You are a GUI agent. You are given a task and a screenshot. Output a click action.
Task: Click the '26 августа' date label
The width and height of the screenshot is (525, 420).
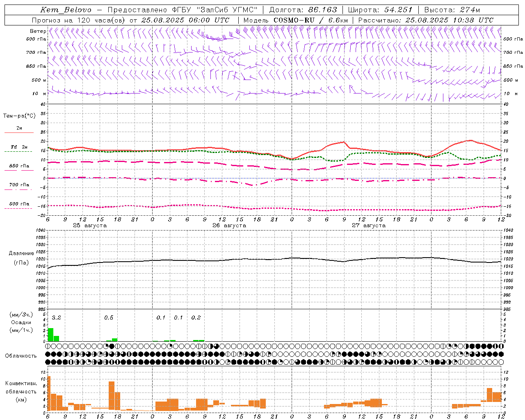point(229,226)
